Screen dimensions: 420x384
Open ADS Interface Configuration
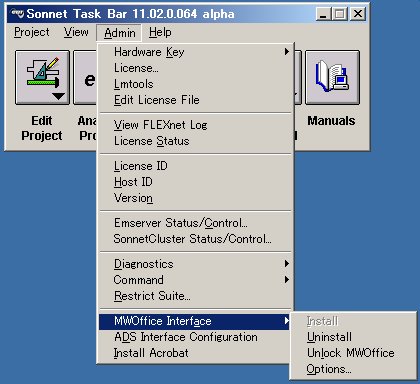click(x=195, y=337)
